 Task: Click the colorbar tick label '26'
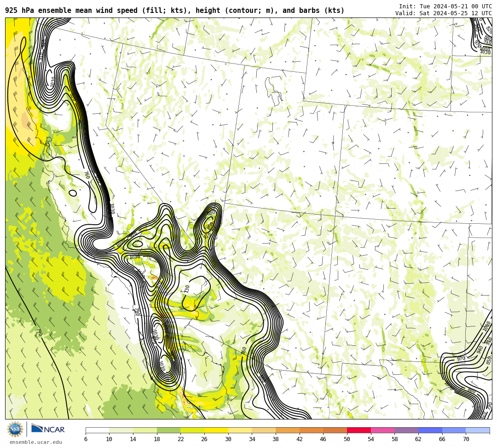(x=204, y=439)
